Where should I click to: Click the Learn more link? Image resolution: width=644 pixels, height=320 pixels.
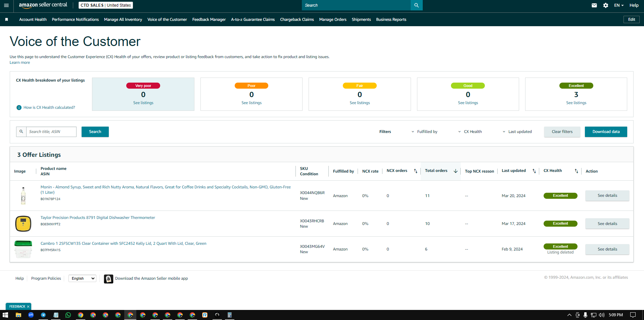20,62
